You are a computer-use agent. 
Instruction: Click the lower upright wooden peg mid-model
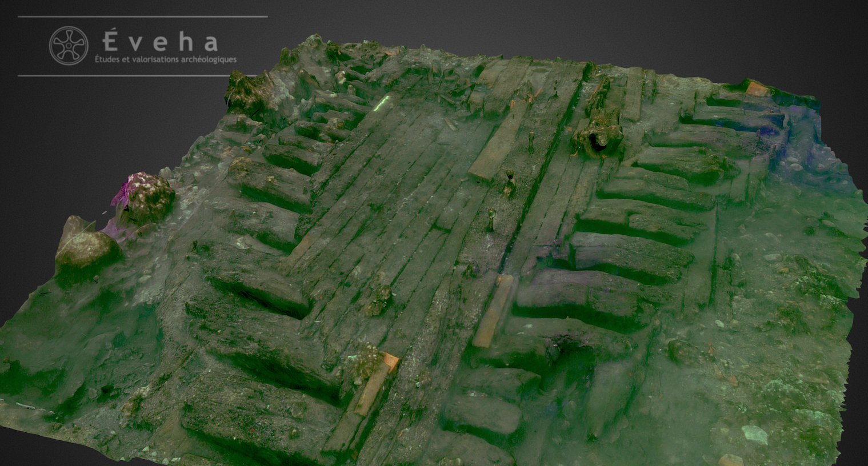(x=491, y=219)
